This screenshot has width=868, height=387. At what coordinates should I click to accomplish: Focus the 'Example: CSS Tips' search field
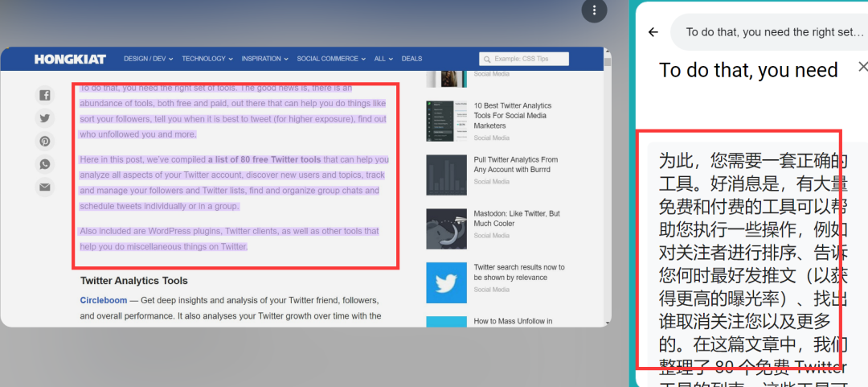pos(524,60)
